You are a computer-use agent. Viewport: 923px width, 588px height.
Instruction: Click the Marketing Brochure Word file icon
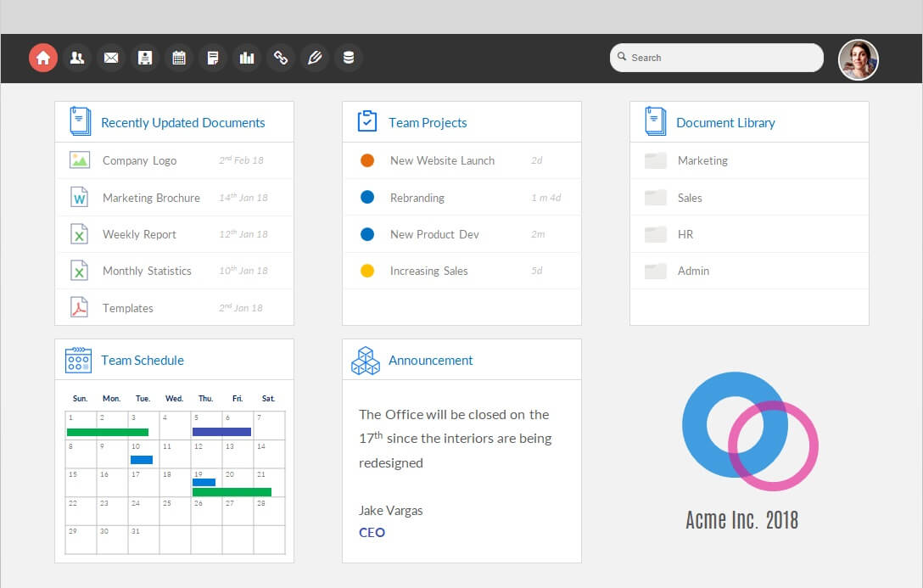point(80,197)
